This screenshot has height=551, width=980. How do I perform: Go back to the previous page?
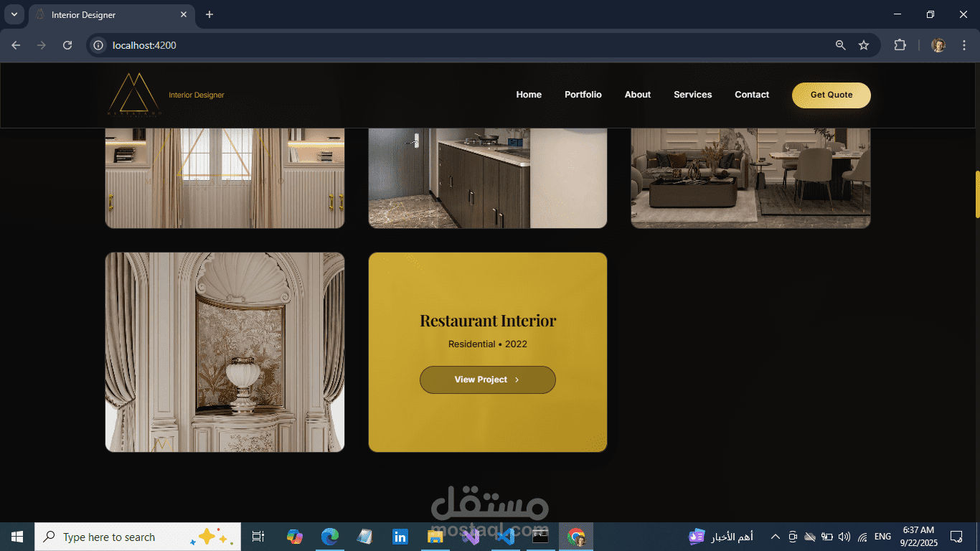16,45
